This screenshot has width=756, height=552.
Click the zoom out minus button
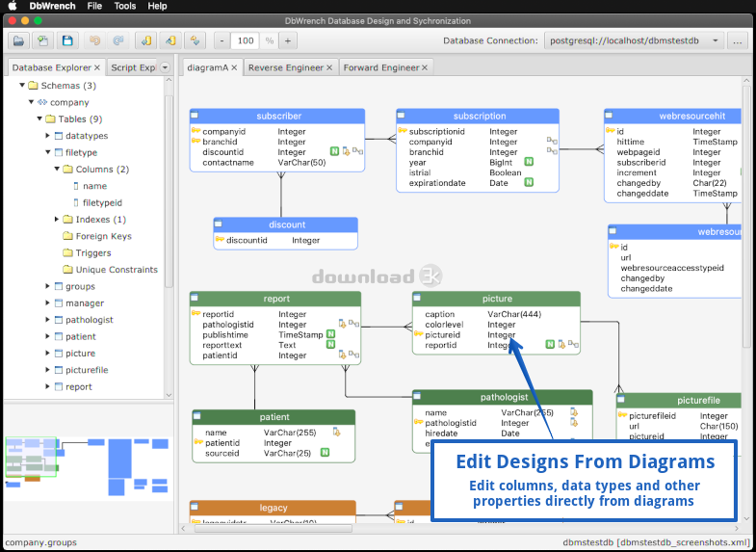tap(222, 41)
